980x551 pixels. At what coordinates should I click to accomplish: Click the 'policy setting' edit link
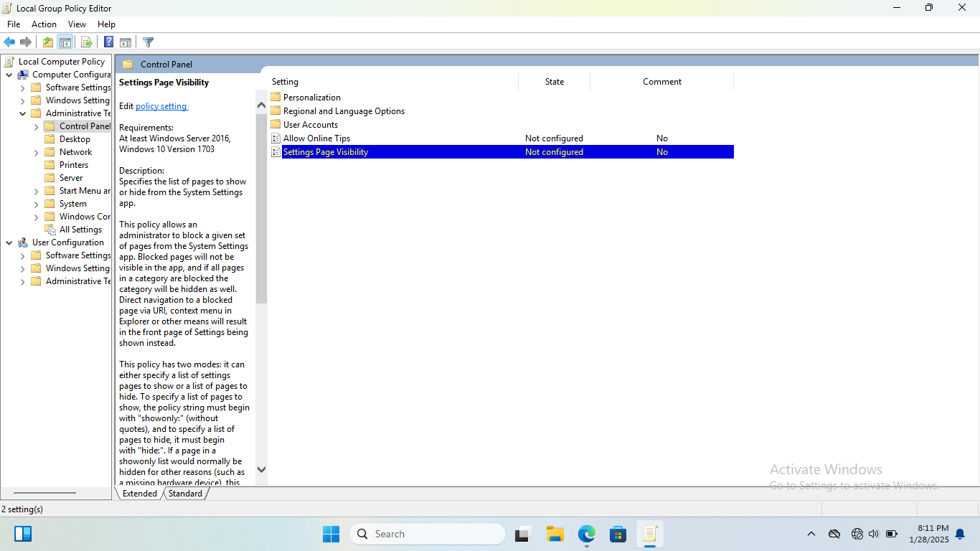click(161, 106)
